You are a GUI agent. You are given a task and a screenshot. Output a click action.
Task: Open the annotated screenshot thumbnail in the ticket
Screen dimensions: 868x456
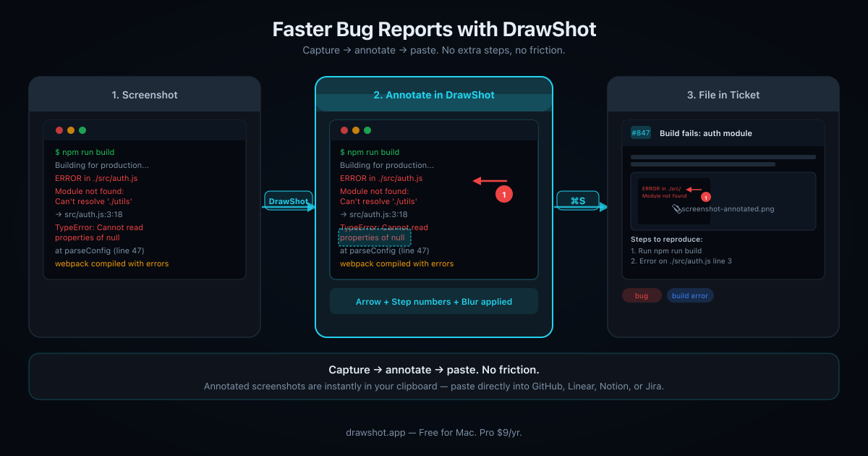(674, 201)
